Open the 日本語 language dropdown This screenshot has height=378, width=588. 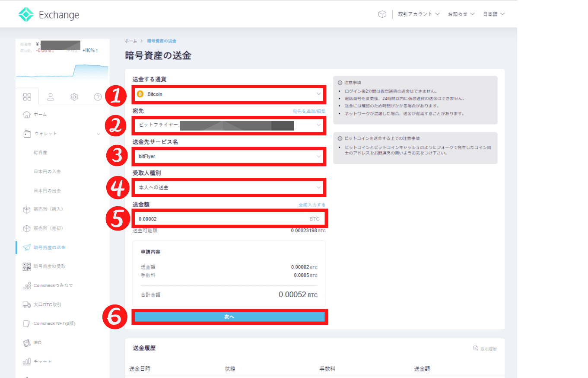click(x=494, y=14)
